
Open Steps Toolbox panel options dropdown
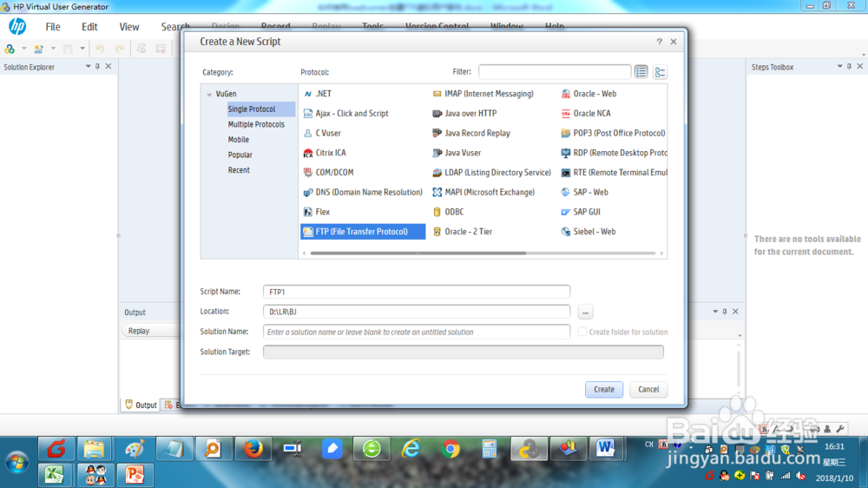click(x=839, y=67)
